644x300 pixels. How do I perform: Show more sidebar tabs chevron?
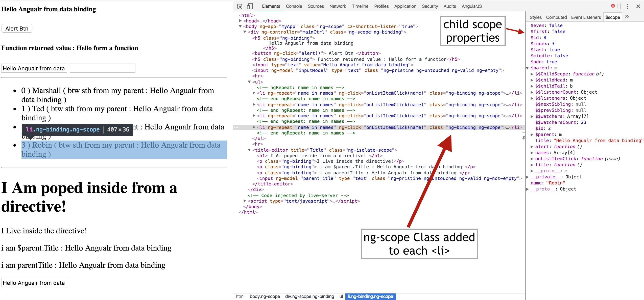click(627, 17)
